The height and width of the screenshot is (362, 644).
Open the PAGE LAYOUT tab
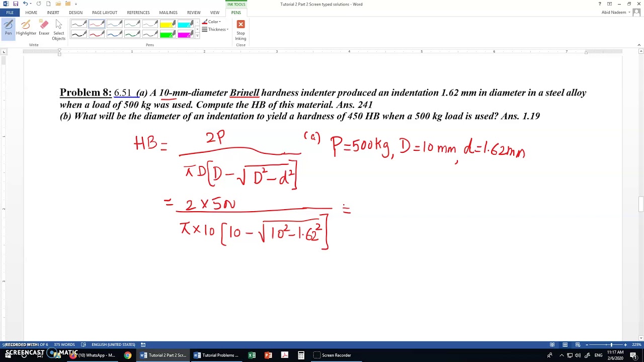[105, 13]
